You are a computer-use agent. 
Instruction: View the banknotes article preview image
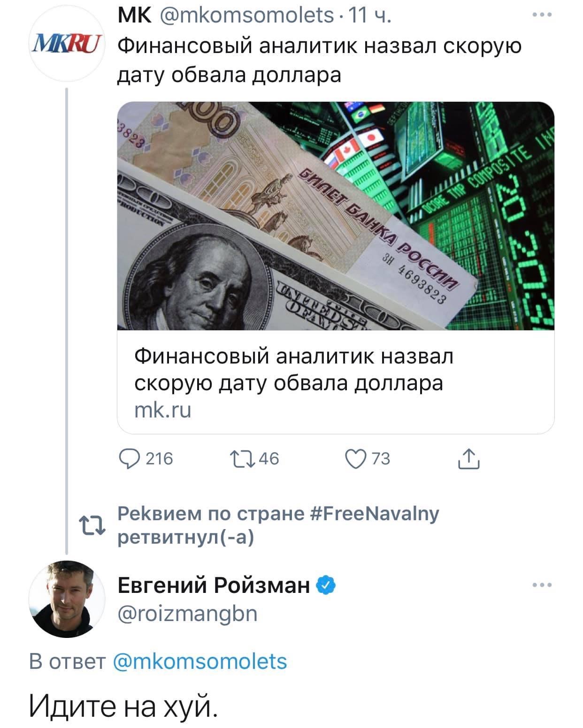(x=335, y=216)
